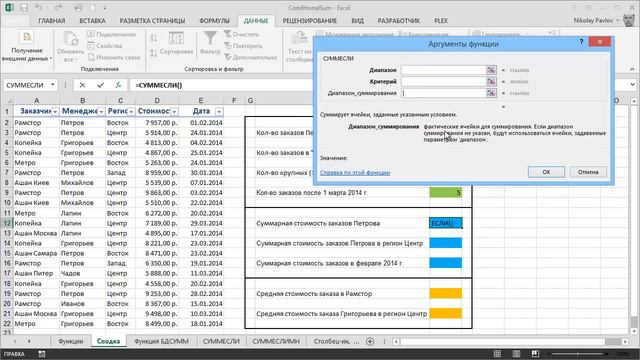Collapse the ribbon using the arrow
640x360 pixels.
coord(632,69)
